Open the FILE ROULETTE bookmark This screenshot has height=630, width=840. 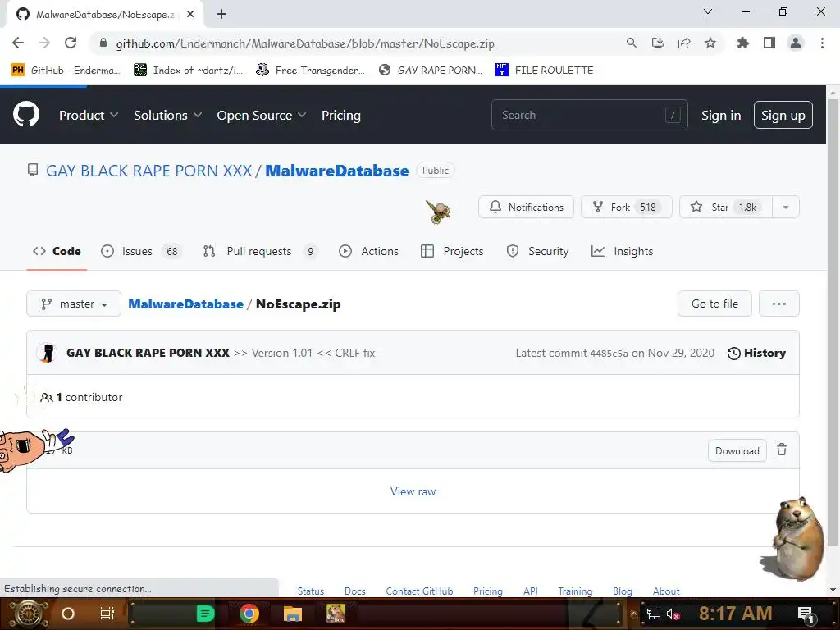[545, 71]
